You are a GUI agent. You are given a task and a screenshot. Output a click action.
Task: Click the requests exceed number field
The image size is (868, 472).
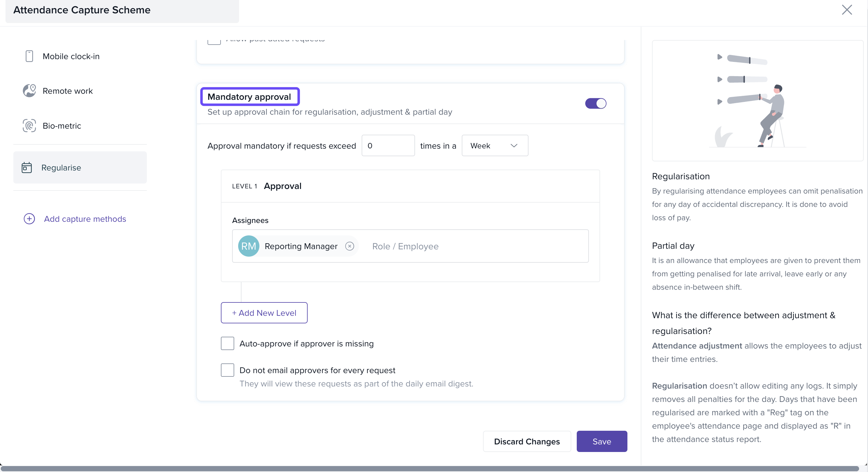coord(388,146)
